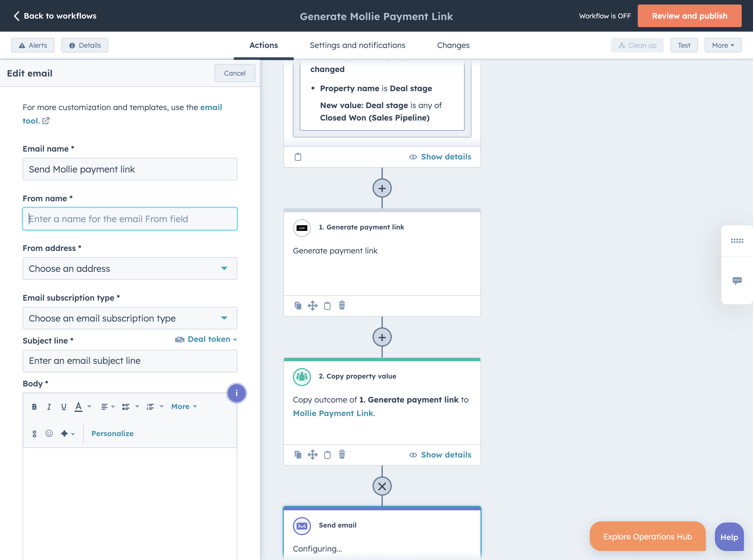753x560 pixels.
Task: Delete the Generate payment link action
Action: (x=342, y=306)
